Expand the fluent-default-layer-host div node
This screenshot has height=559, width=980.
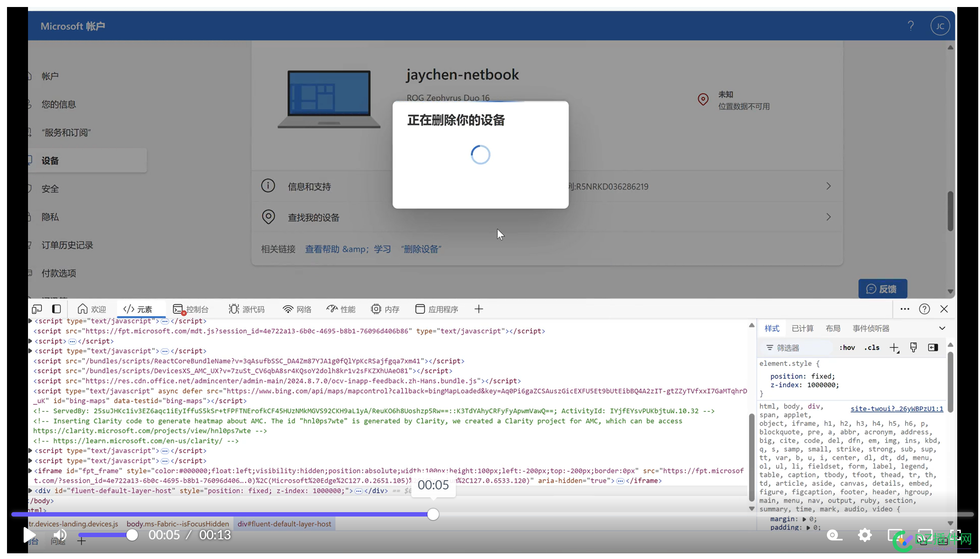pyautogui.click(x=30, y=491)
